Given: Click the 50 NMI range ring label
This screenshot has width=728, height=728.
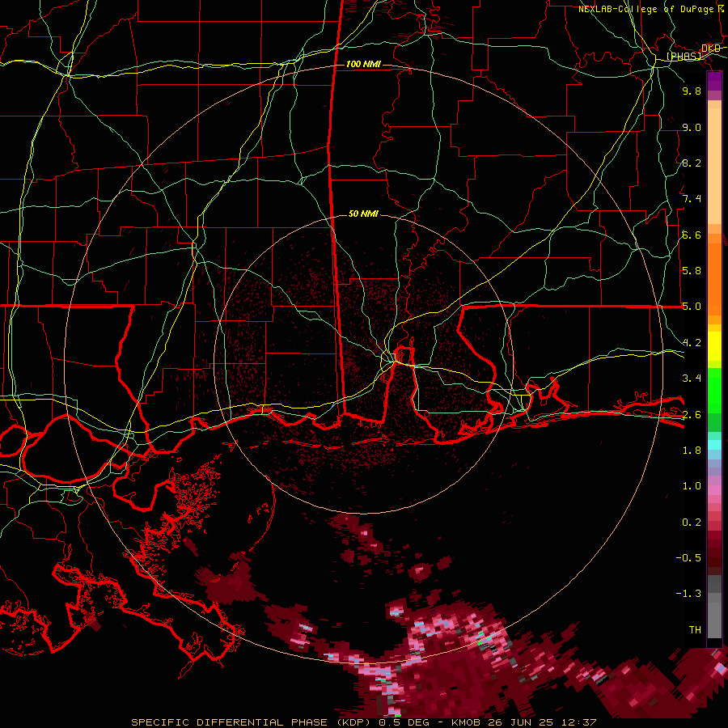Looking at the screenshot, I should point(363,214).
